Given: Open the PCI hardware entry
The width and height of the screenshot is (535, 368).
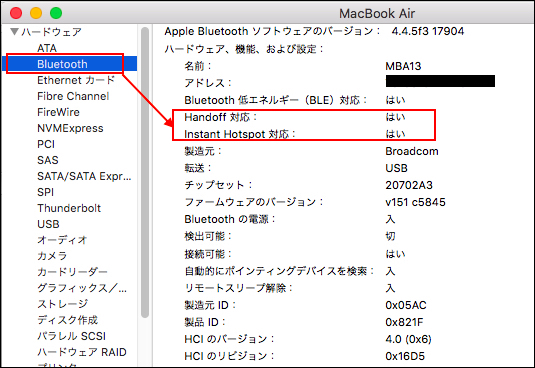Looking at the screenshot, I should coord(46,144).
